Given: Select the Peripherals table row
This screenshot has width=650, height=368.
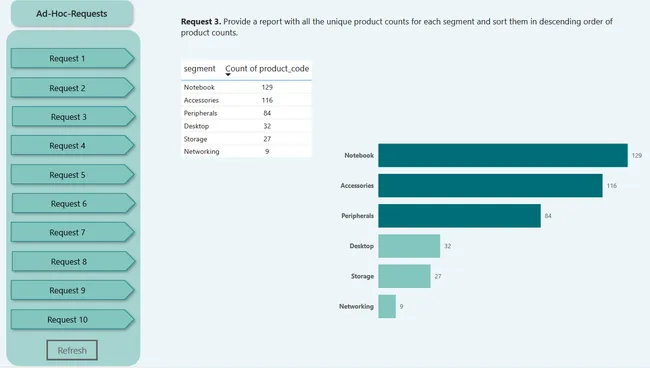Looking at the screenshot, I should point(246,113).
